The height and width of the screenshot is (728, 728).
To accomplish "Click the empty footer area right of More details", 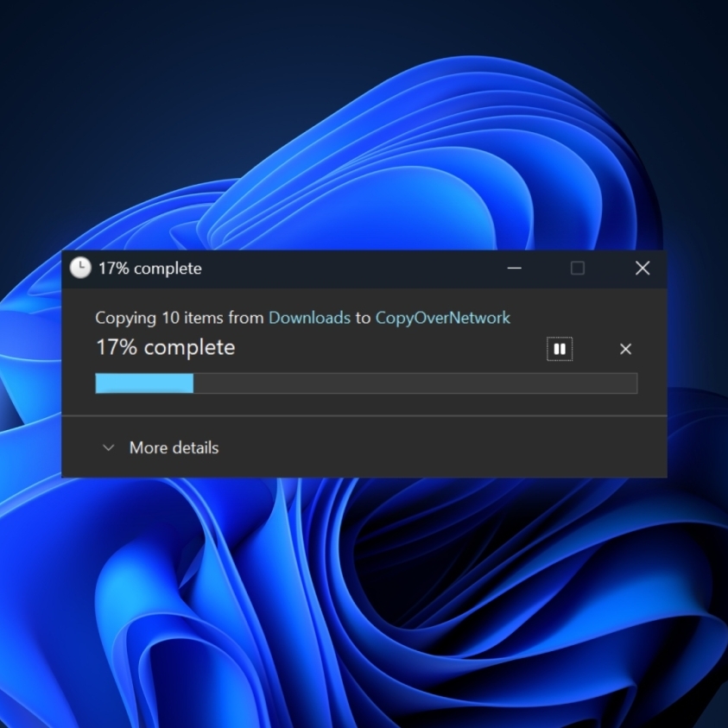I will (x=449, y=448).
